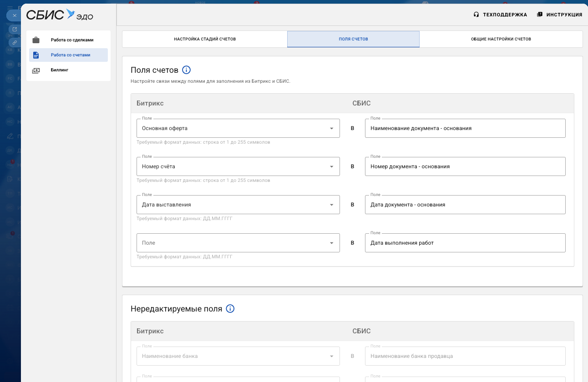The width and height of the screenshot is (588, 382).
Task: Open panel in new window icon
Action: click(x=15, y=30)
